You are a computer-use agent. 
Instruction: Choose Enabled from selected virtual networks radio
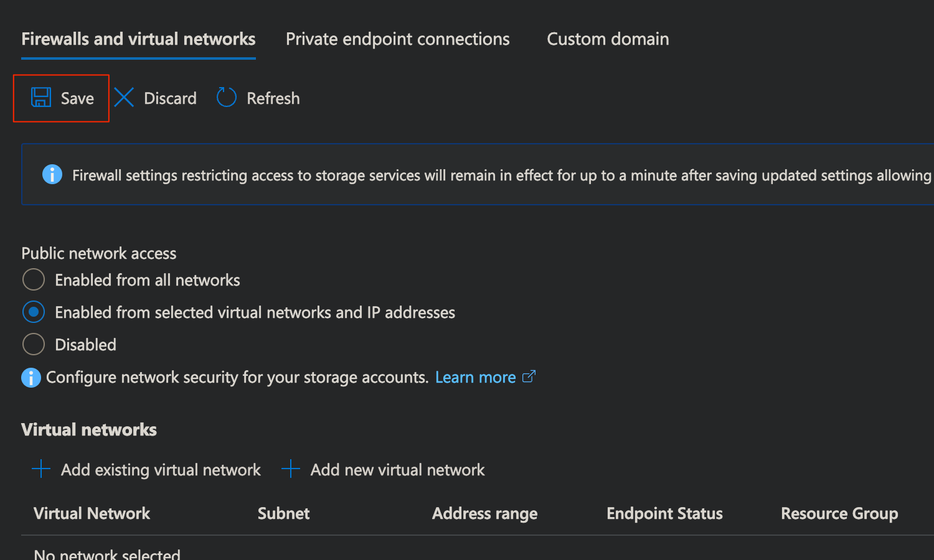(34, 312)
